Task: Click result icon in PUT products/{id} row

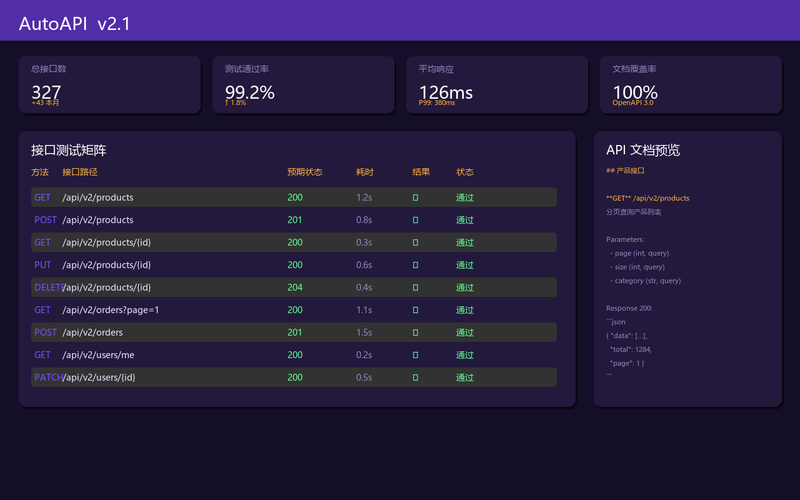Action: (x=415, y=265)
